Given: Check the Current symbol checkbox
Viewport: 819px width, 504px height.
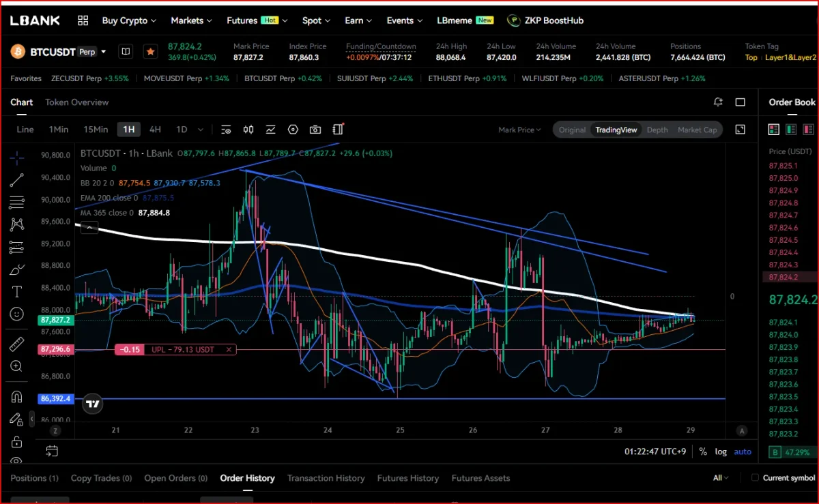Looking at the screenshot, I should point(755,478).
